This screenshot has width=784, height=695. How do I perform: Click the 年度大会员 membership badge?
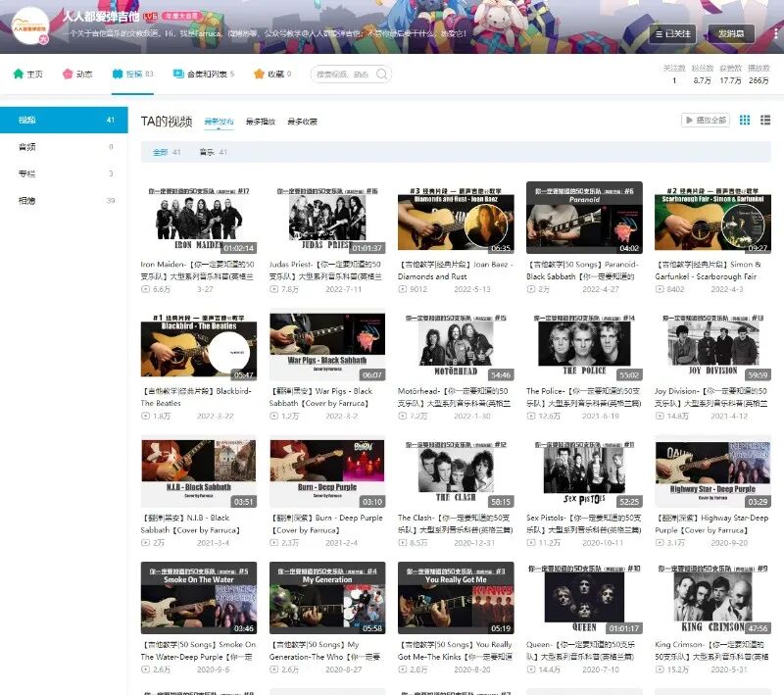(181, 16)
